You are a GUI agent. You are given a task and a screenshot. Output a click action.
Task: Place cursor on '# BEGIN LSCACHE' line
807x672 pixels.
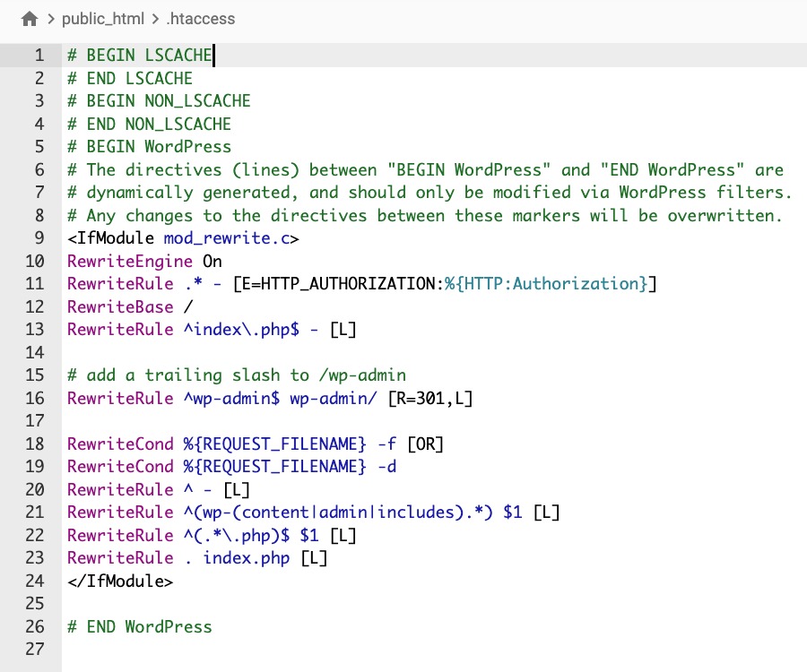tap(140, 55)
